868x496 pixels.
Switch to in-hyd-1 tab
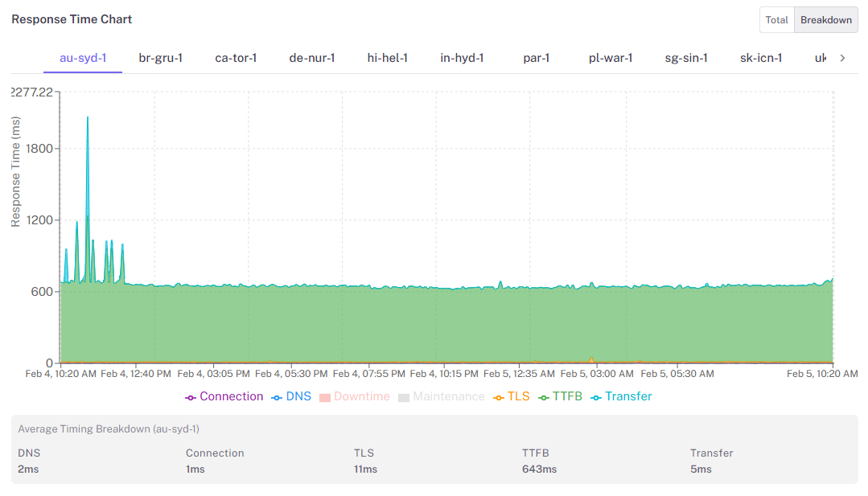click(462, 58)
